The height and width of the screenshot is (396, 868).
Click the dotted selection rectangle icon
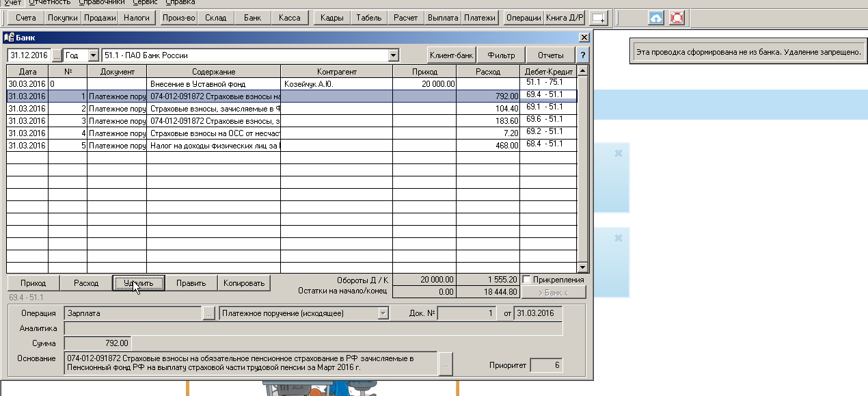coord(598,18)
